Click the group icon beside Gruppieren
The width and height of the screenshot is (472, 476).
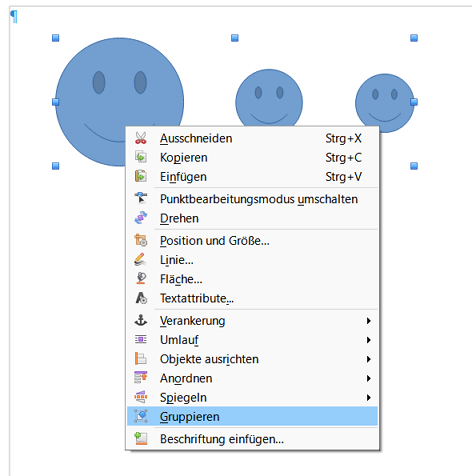click(141, 416)
